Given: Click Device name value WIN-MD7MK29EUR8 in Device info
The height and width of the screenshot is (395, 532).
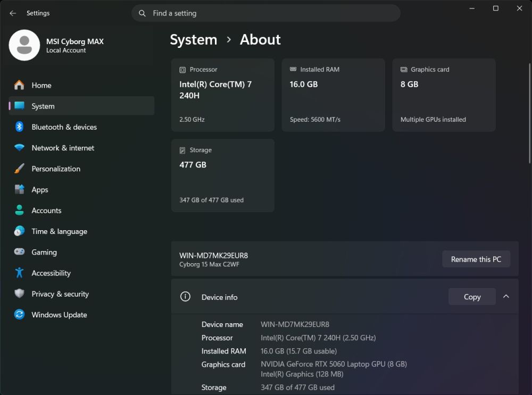Looking at the screenshot, I should pyautogui.click(x=295, y=324).
